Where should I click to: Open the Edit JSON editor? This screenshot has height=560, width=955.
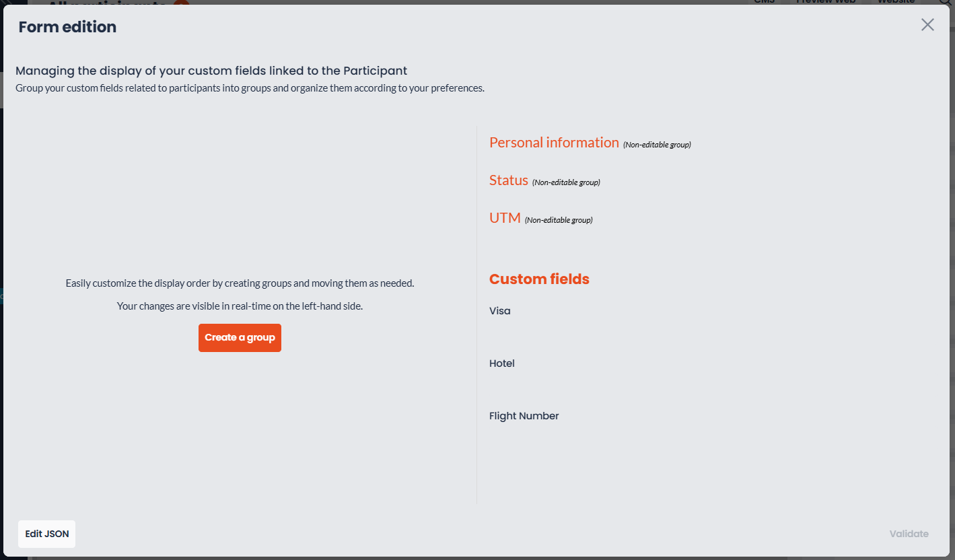point(47,534)
